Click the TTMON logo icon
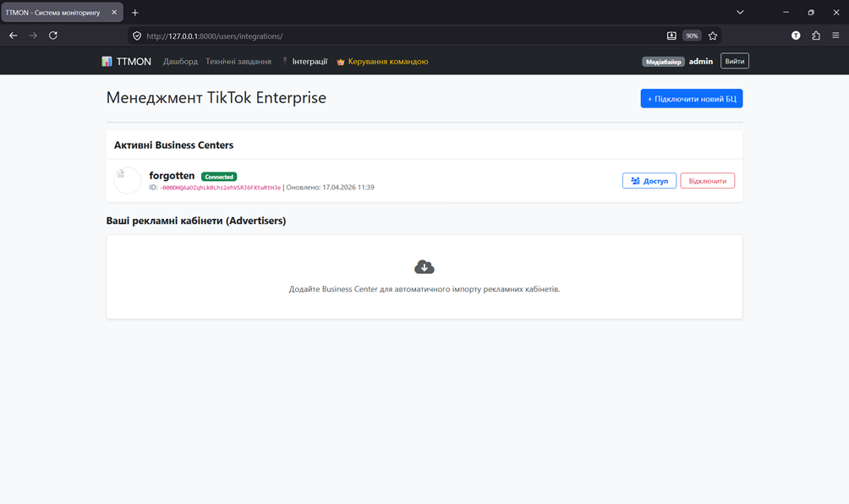 pos(107,61)
